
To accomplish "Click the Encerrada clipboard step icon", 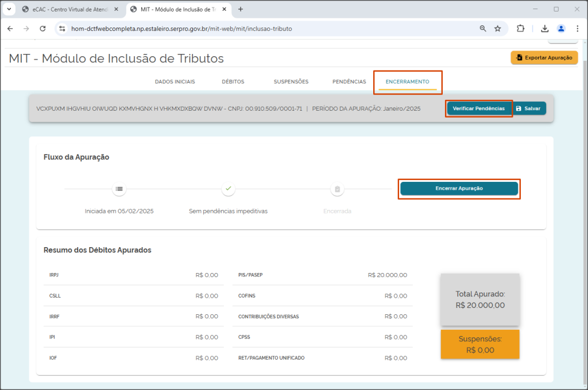I will coord(338,189).
